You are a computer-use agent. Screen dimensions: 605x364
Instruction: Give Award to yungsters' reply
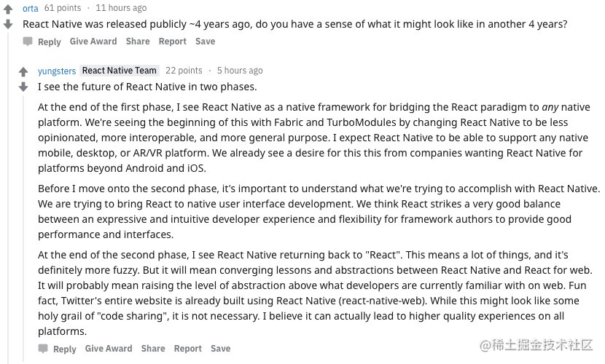[109, 349]
